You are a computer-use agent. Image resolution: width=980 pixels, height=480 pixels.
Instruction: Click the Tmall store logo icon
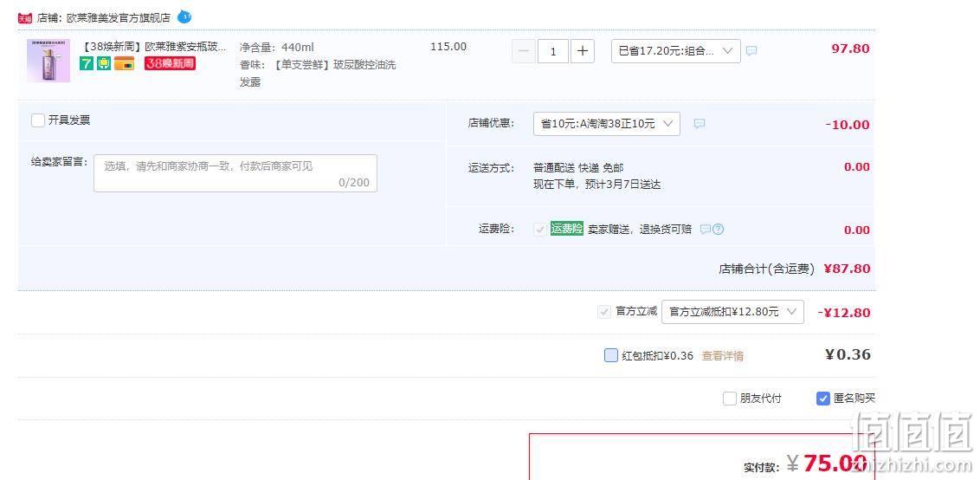tap(25, 18)
